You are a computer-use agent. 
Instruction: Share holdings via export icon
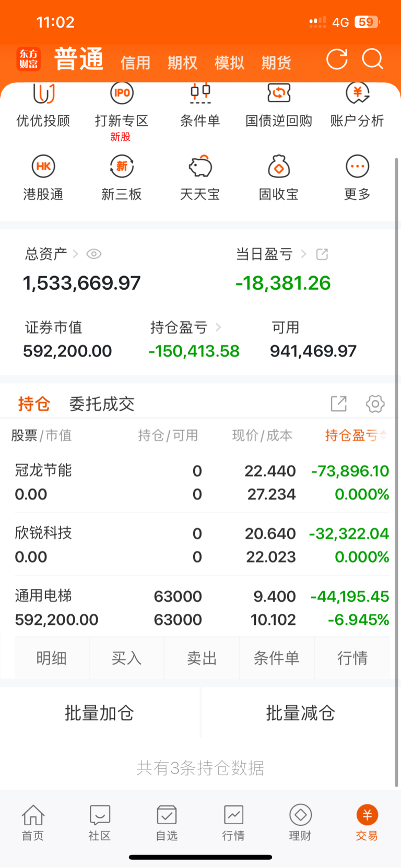[339, 403]
